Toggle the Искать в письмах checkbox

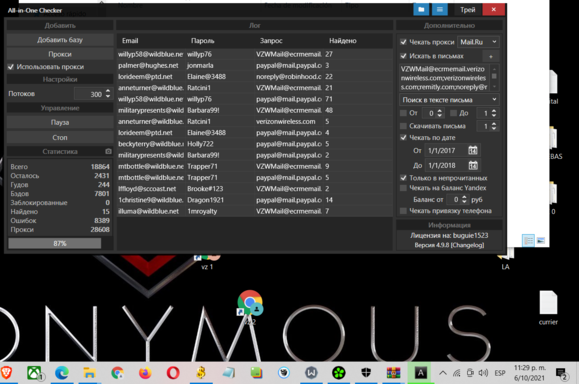point(403,56)
